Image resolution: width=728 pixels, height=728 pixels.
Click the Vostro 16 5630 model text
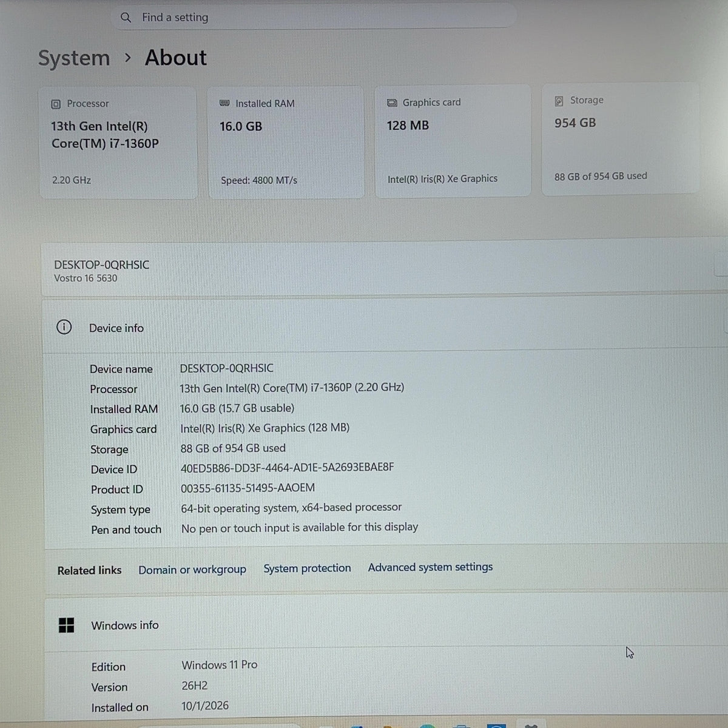pos(86,278)
